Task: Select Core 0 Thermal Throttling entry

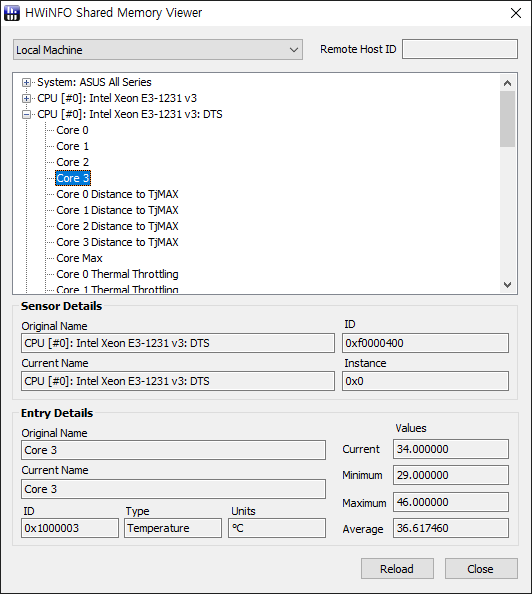Action: [117, 274]
